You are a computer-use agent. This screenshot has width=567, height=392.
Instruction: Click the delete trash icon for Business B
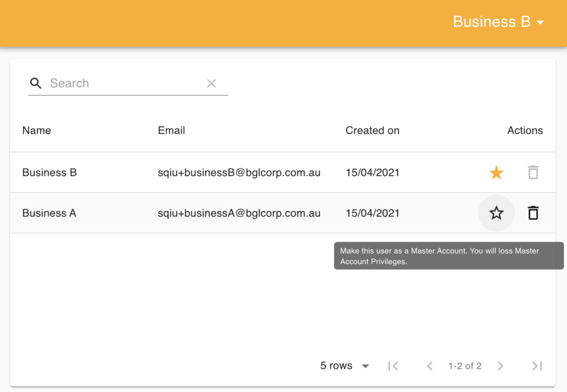click(533, 173)
